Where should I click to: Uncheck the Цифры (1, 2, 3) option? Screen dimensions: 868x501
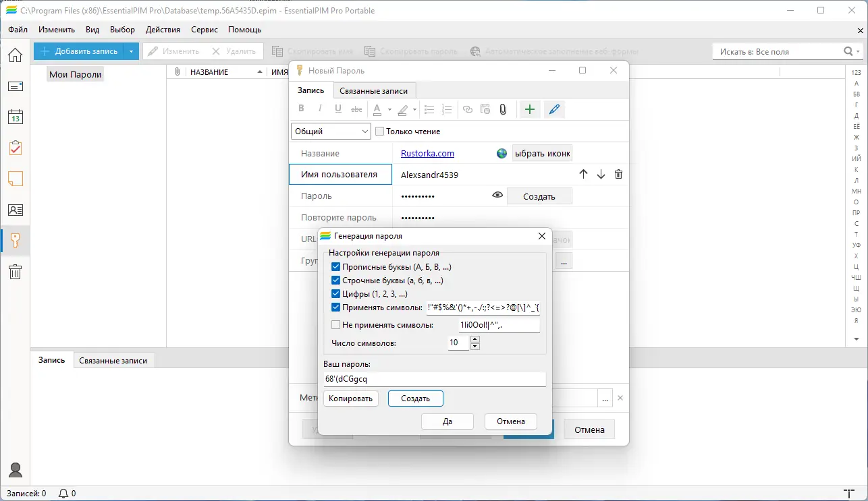point(335,293)
